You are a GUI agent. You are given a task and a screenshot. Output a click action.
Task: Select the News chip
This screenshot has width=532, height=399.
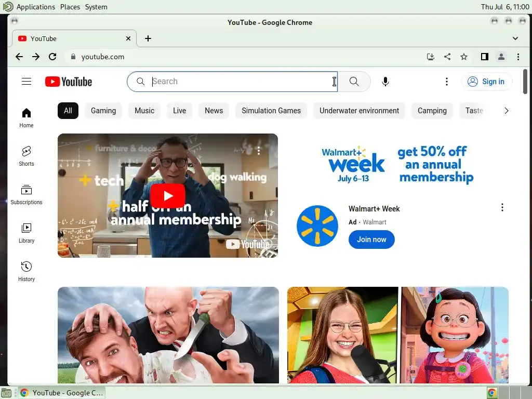coord(214,111)
